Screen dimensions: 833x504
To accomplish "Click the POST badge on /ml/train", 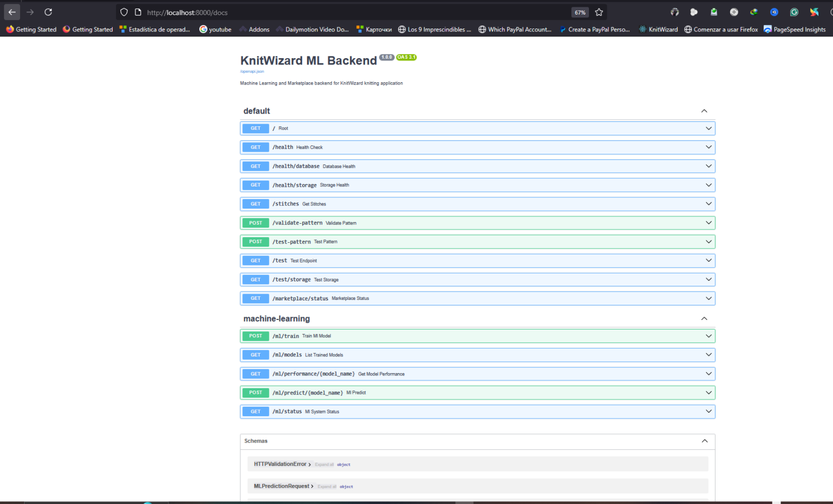I will pyautogui.click(x=255, y=336).
